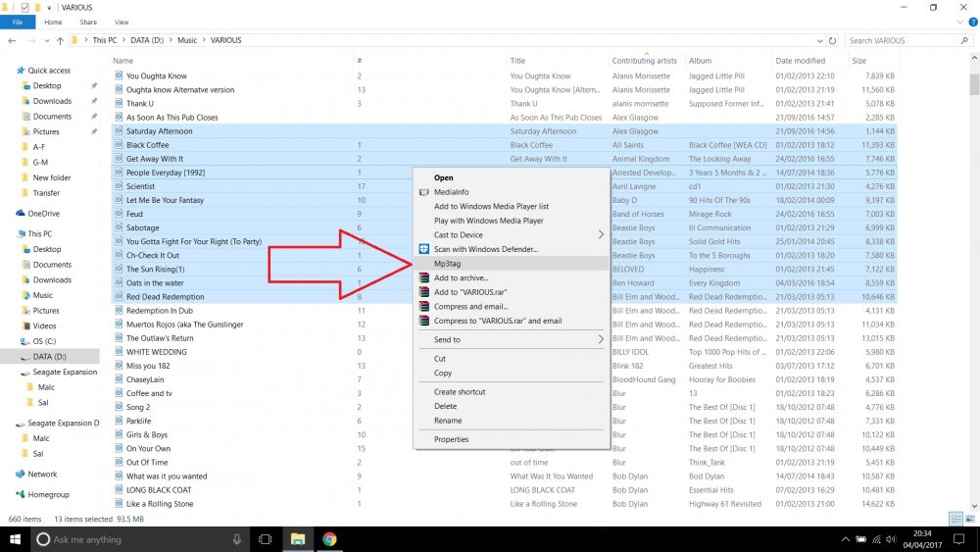Open the Action Center notification icon

tap(958, 539)
